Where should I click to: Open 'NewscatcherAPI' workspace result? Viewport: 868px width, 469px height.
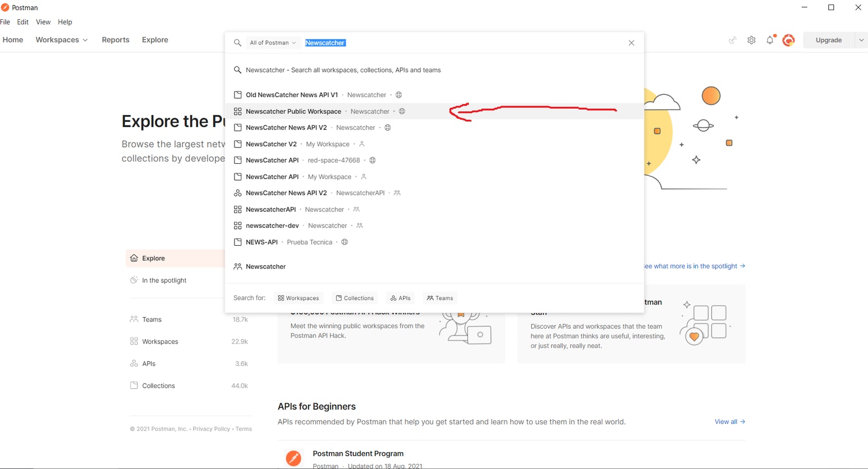[434, 210]
